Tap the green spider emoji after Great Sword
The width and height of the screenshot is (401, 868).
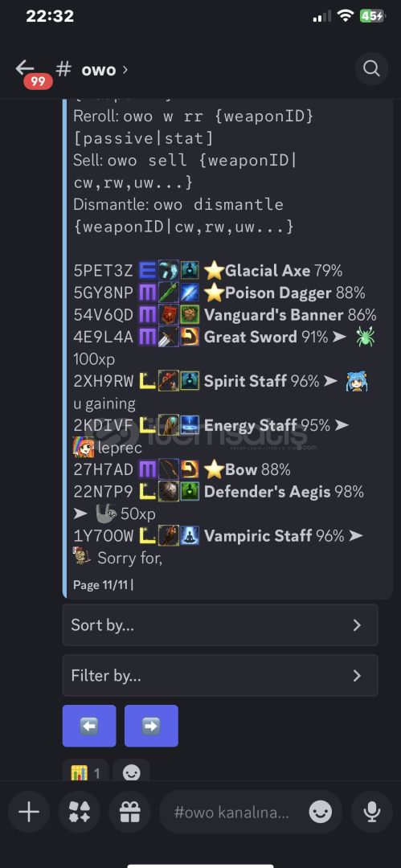point(365,337)
